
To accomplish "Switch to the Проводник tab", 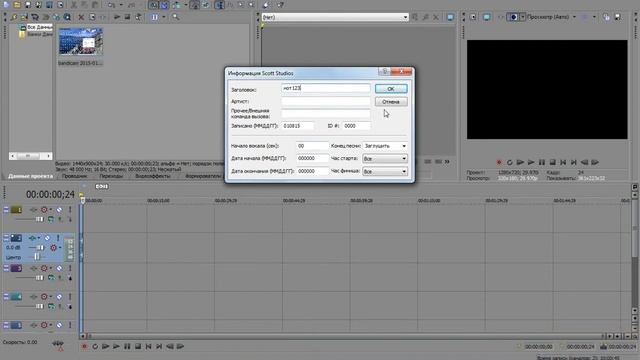I will point(74,176).
